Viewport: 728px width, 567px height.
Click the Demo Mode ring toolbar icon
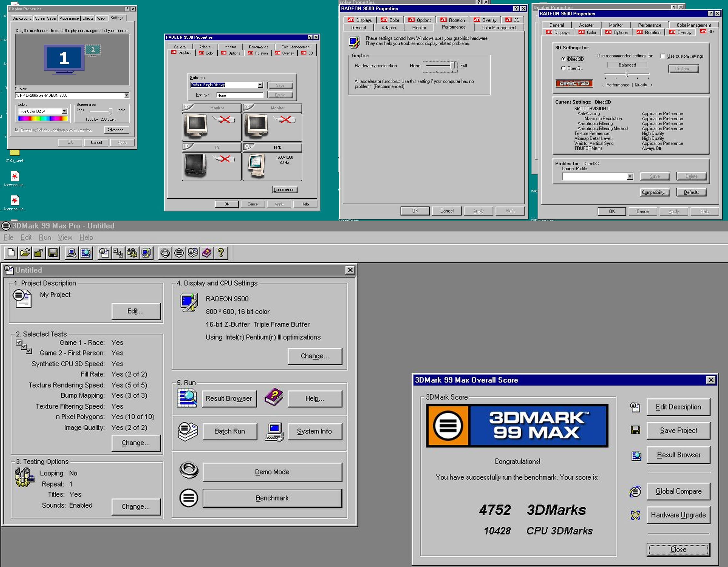[165, 253]
